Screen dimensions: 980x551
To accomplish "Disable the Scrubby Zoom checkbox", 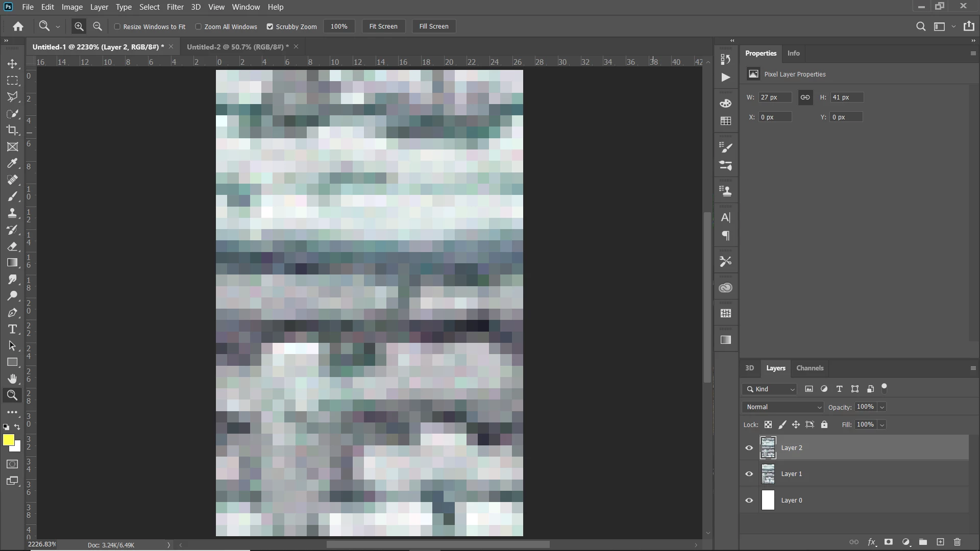I will pos(270,27).
